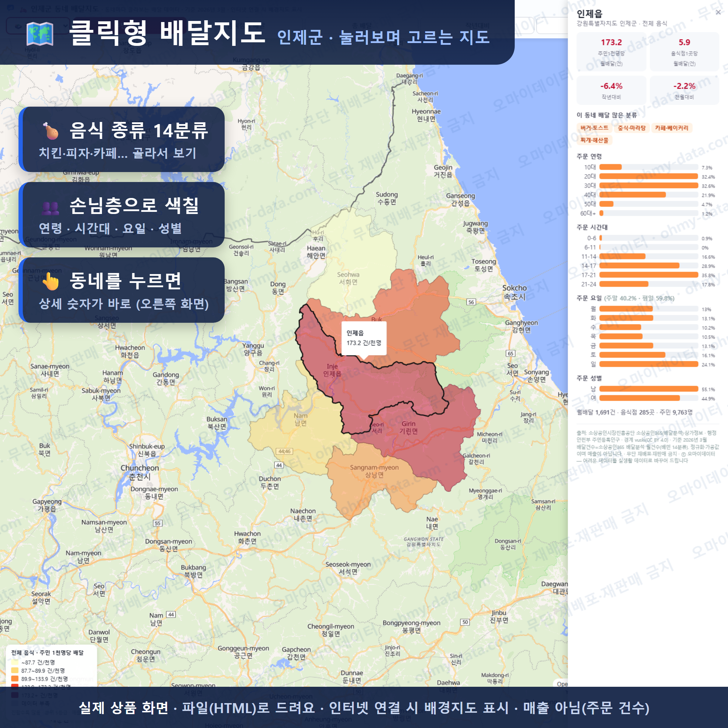Image resolution: width=728 pixels, height=728 pixels.
Task: Click the map emoji icon in the title banner
Action: [x=40, y=34]
